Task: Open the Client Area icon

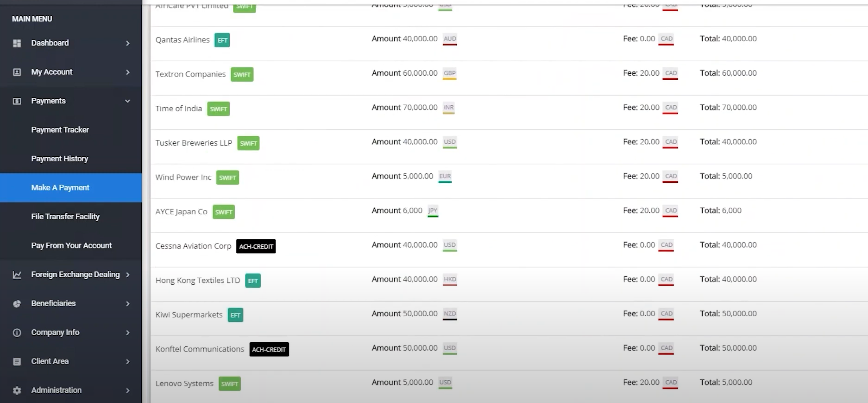Action: [17, 361]
